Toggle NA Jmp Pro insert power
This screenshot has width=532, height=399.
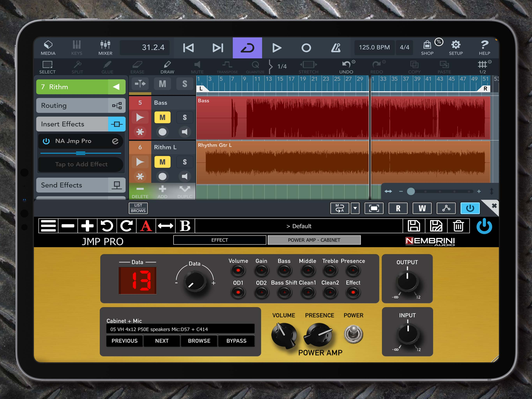(46, 141)
